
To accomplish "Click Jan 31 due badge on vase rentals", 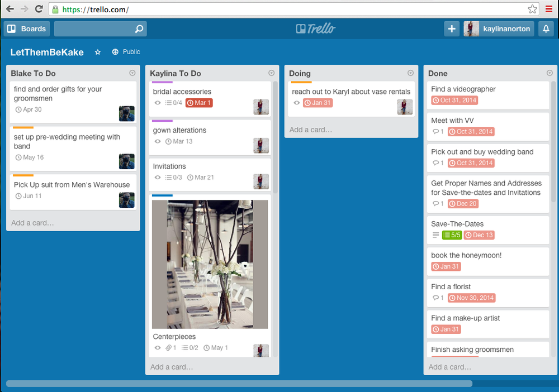I will click(318, 103).
